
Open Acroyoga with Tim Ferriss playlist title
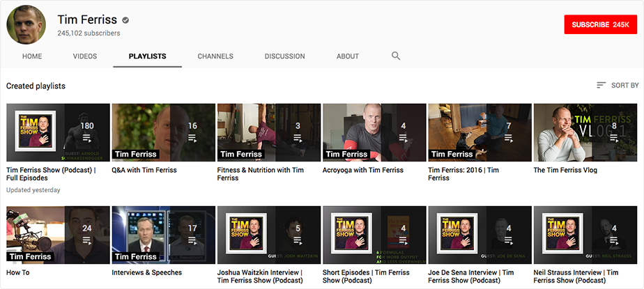point(362,170)
